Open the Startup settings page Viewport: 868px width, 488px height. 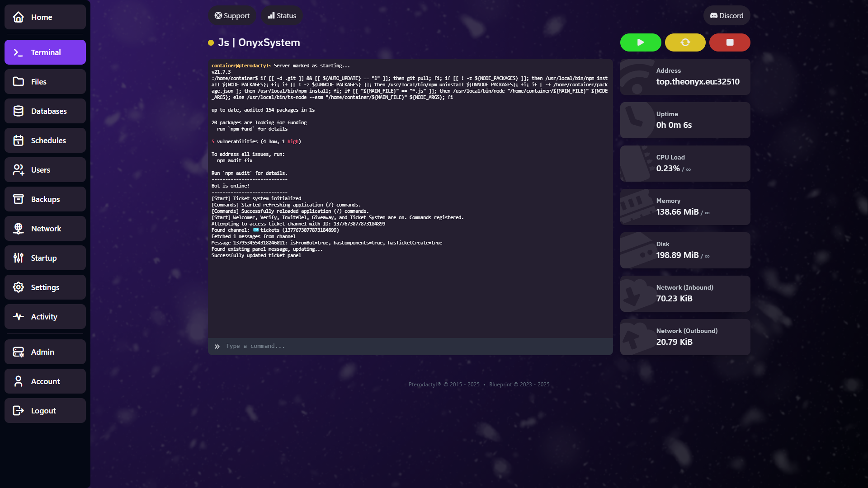coord(45,258)
